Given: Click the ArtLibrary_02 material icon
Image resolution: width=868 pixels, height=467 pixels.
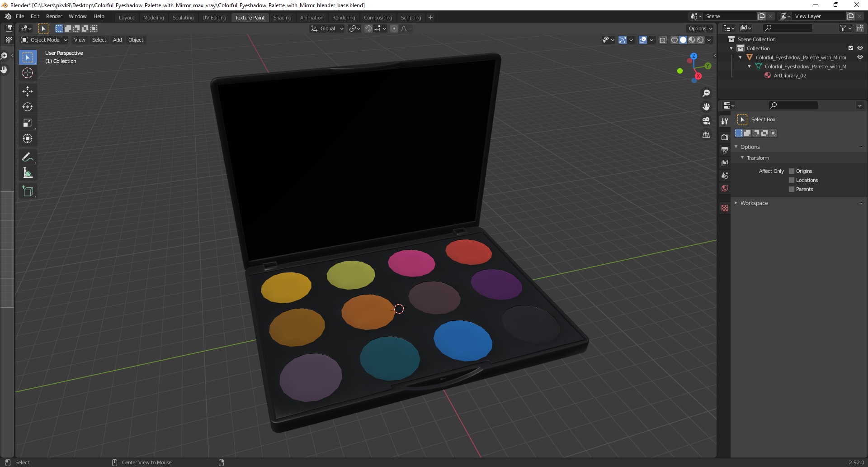Looking at the screenshot, I should coord(768,76).
